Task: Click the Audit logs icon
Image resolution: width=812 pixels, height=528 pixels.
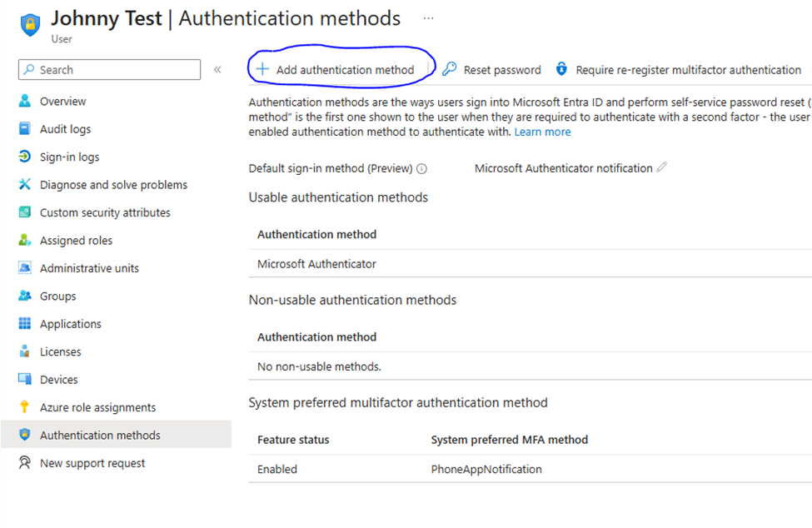Action: click(x=24, y=129)
